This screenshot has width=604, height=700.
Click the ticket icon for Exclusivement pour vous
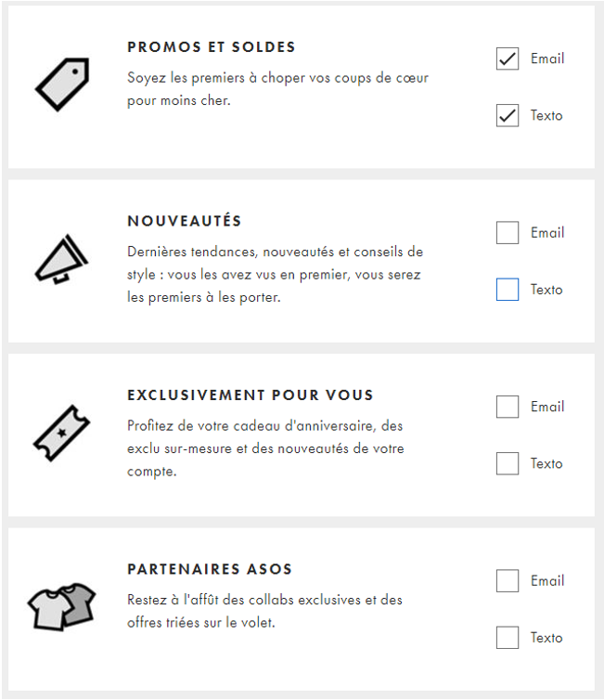pos(61,432)
